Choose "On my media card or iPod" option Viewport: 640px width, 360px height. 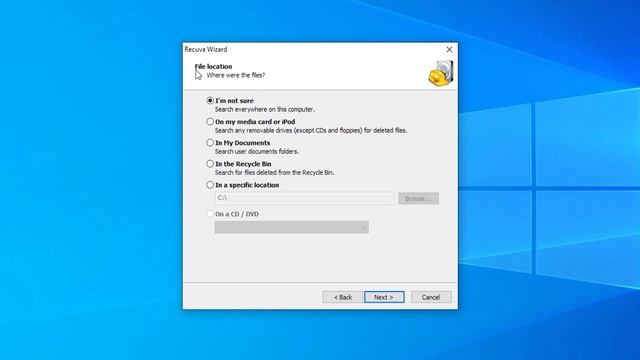click(210, 122)
